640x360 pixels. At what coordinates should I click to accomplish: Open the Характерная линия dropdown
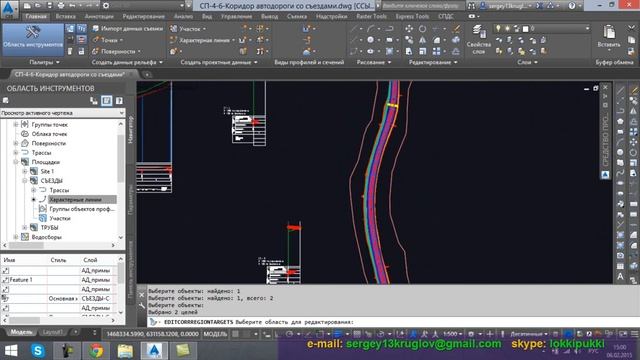(202, 40)
